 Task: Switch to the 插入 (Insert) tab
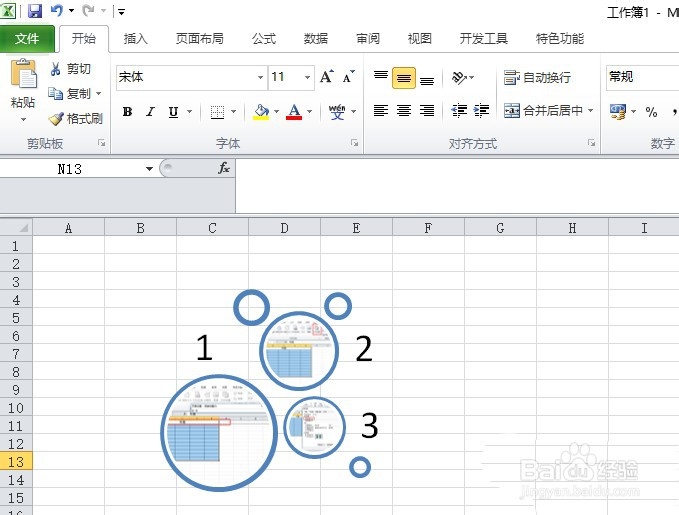click(x=136, y=39)
